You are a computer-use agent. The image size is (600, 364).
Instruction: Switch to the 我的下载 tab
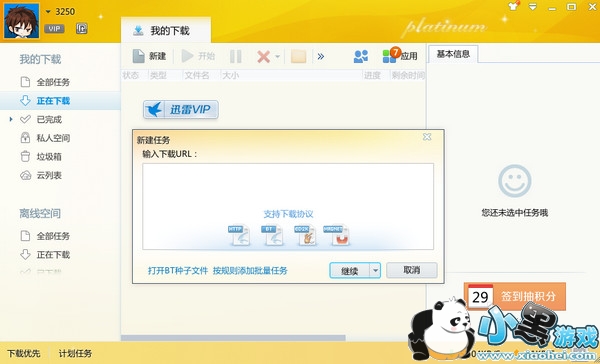pyautogui.click(x=166, y=31)
